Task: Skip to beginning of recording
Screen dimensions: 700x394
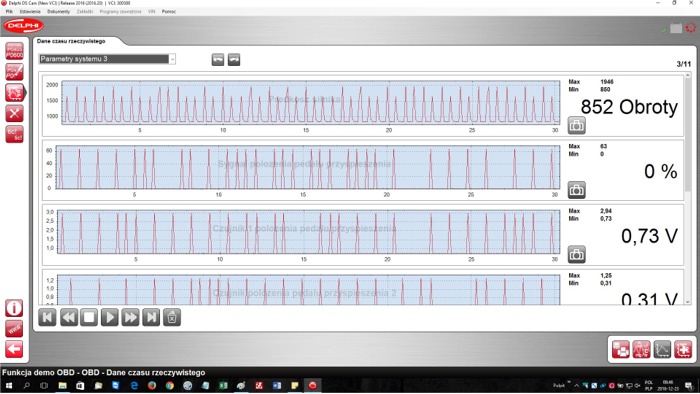Action: (x=47, y=317)
